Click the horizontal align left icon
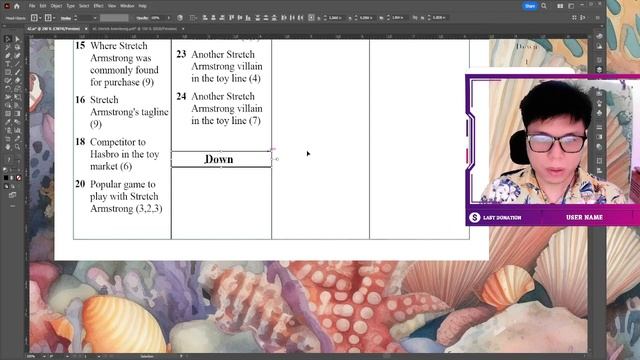This screenshot has width=640, height=360. pyautogui.click(x=205, y=18)
